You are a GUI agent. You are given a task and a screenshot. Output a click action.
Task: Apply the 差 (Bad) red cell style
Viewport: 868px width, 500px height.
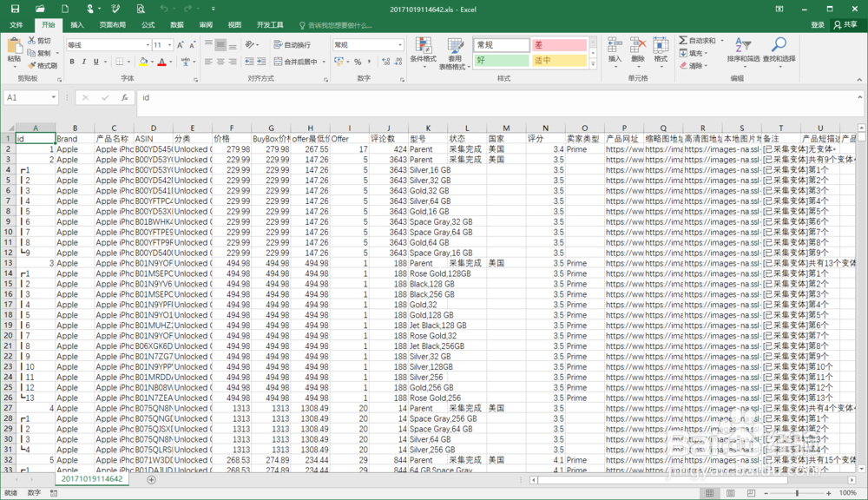559,45
